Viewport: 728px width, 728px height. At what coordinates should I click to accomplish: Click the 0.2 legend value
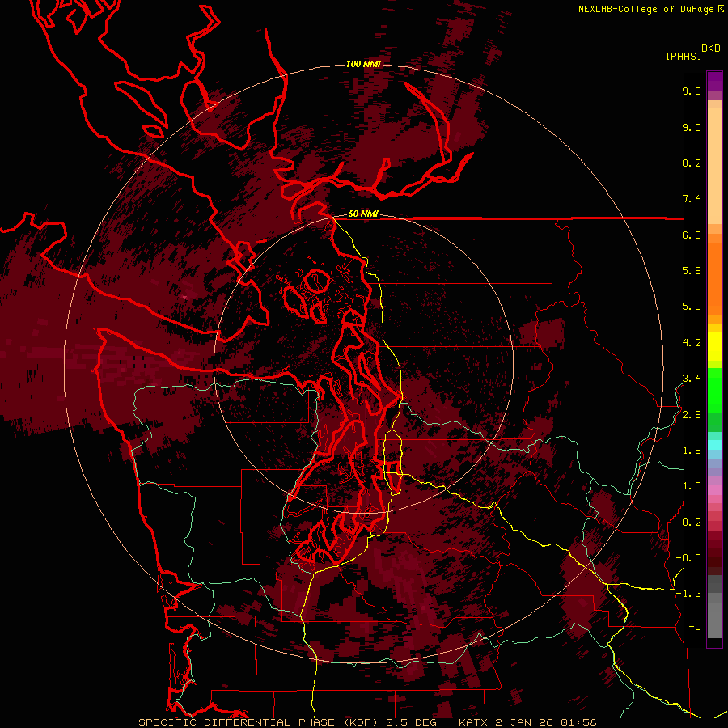[692, 523]
